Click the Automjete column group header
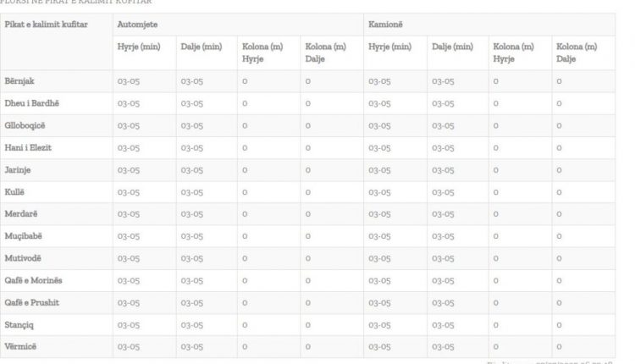 (x=137, y=25)
